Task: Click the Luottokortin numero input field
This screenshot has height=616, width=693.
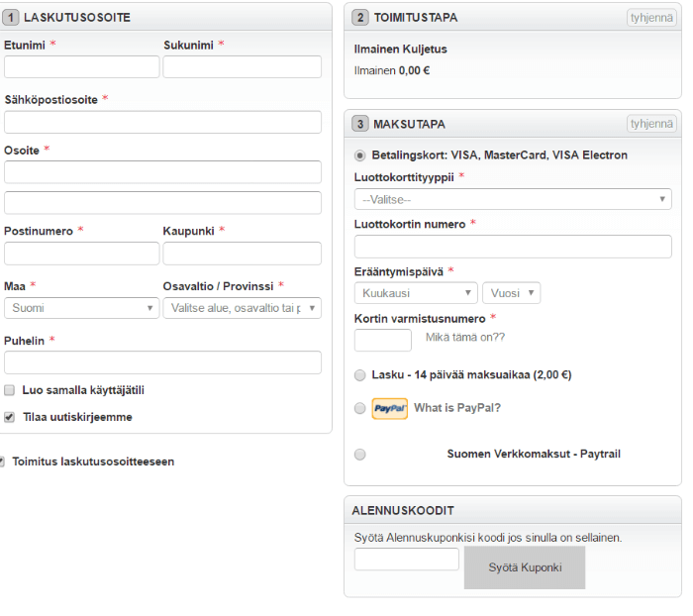Action: coord(513,247)
